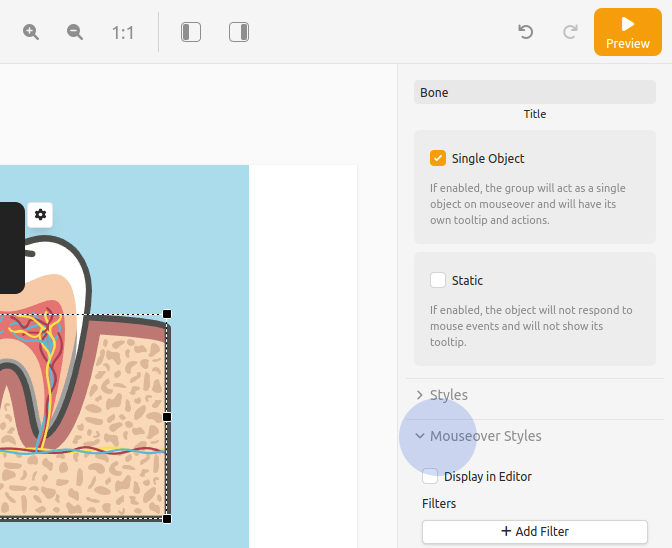Viewport: 672px width, 548px height.
Task: Click the Add Filter button
Action: [x=535, y=532]
